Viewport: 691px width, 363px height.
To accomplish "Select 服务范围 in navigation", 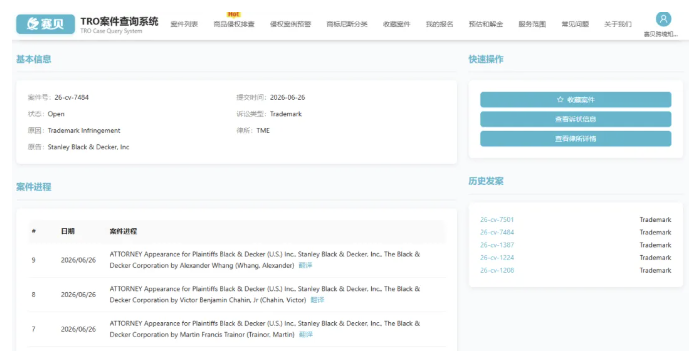I will (x=532, y=24).
